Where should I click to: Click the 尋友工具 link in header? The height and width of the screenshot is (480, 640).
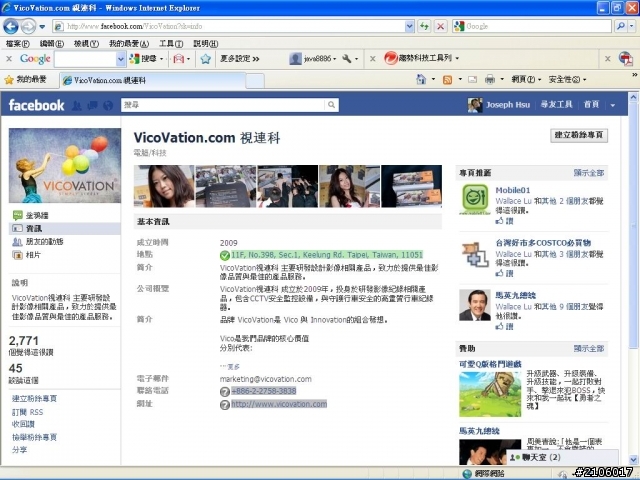(x=556, y=105)
